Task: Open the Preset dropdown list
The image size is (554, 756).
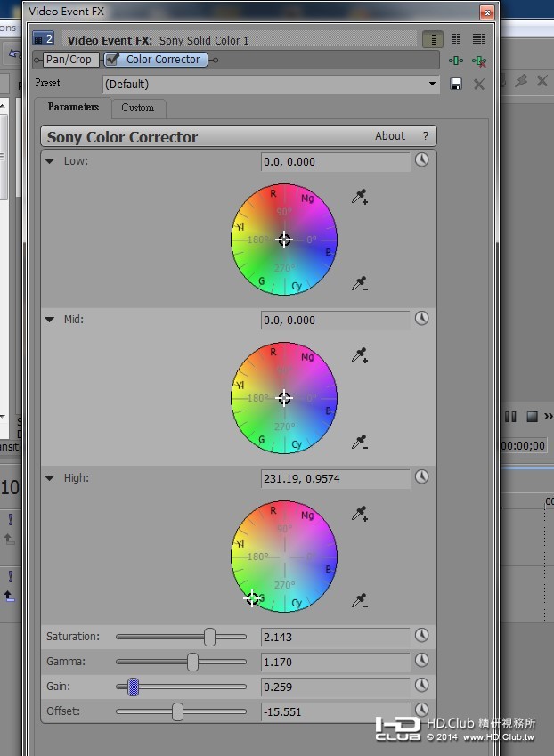Action: tap(432, 84)
